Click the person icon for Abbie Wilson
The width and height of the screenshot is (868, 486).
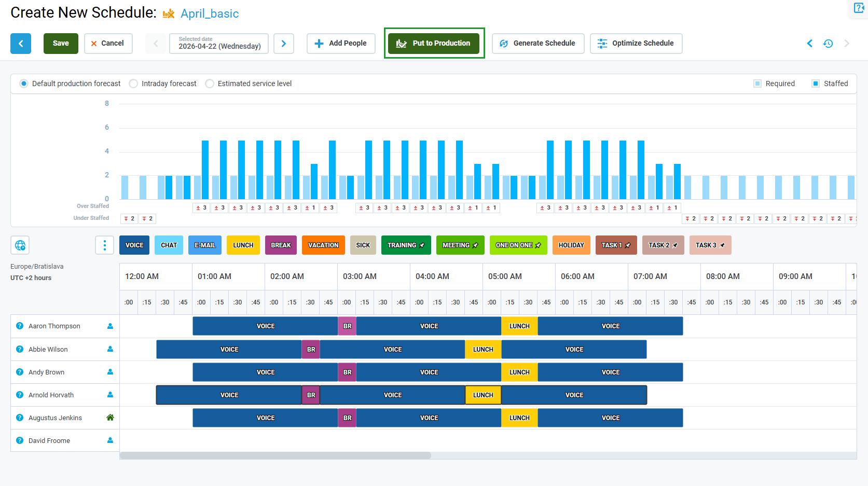point(110,349)
